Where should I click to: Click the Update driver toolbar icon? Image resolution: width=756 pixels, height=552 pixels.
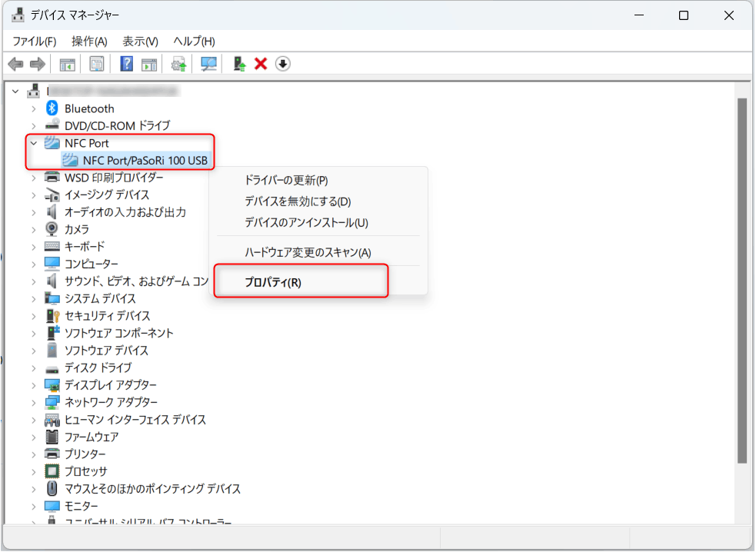(179, 64)
